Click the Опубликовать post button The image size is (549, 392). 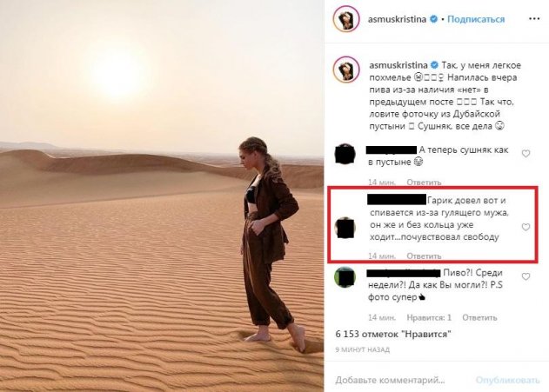pos(507,380)
